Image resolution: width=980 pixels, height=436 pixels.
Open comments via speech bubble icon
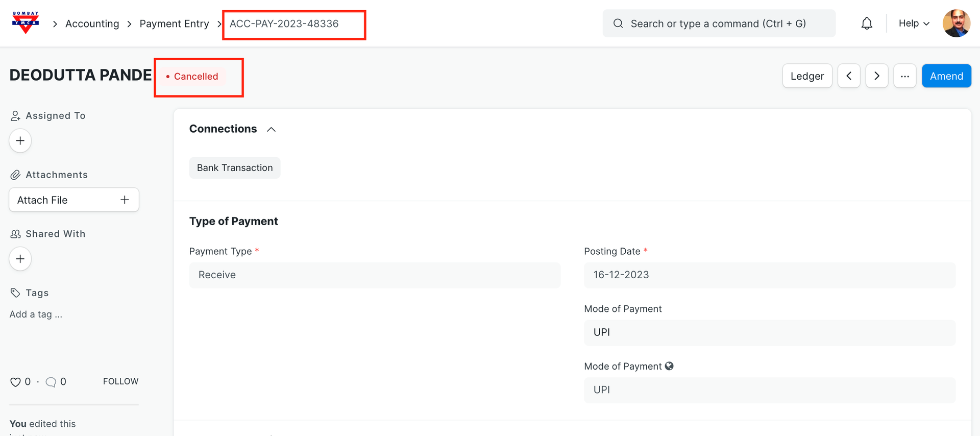(x=51, y=382)
